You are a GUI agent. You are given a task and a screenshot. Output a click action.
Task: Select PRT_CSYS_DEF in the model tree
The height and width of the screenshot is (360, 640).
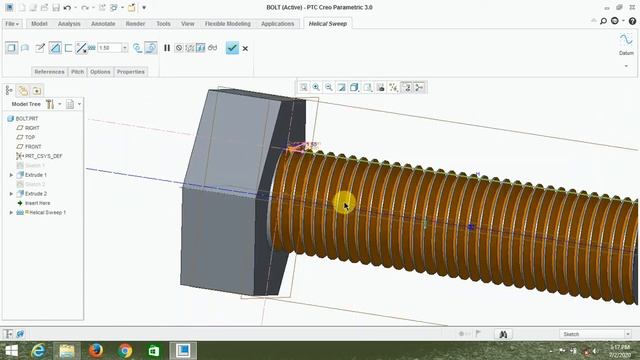(39, 156)
